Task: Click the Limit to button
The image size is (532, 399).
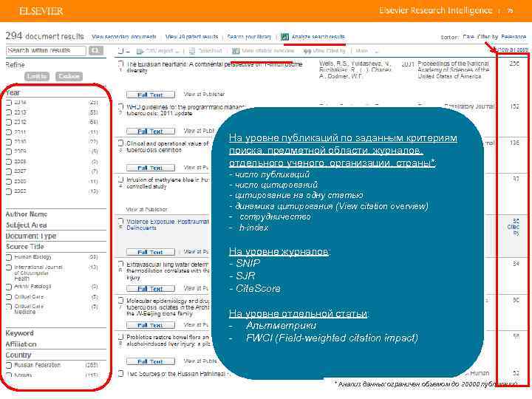Action: tap(37, 76)
